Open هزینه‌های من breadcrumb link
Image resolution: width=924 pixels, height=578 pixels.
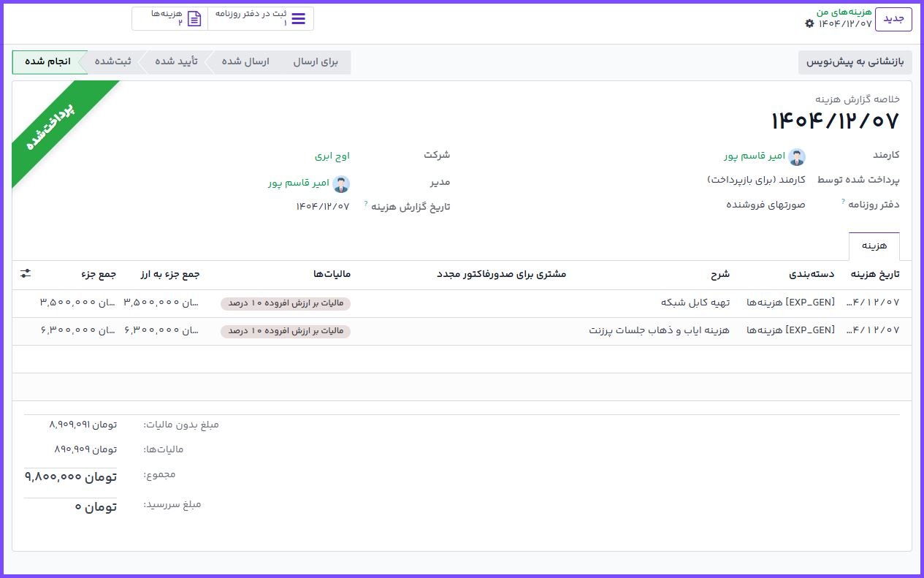(844, 12)
